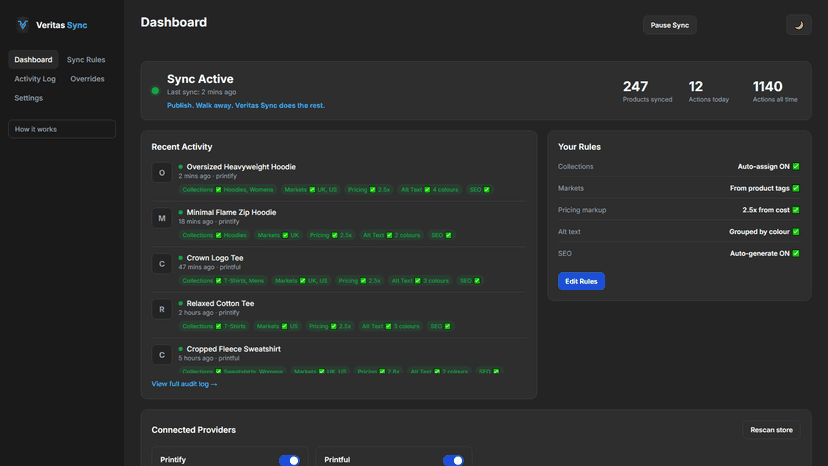Click the Minimal Flame Zip Hoodie title
The image size is (828, 466).
coord(231,212)
